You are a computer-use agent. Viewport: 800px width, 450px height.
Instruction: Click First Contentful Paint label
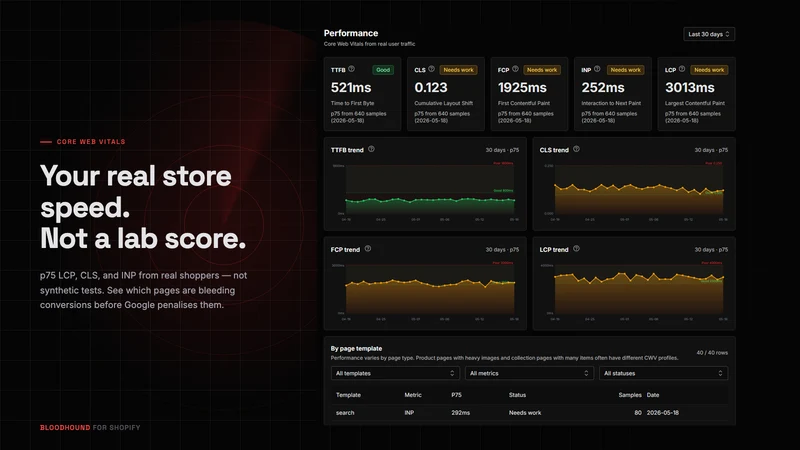[x=523, y=103]
